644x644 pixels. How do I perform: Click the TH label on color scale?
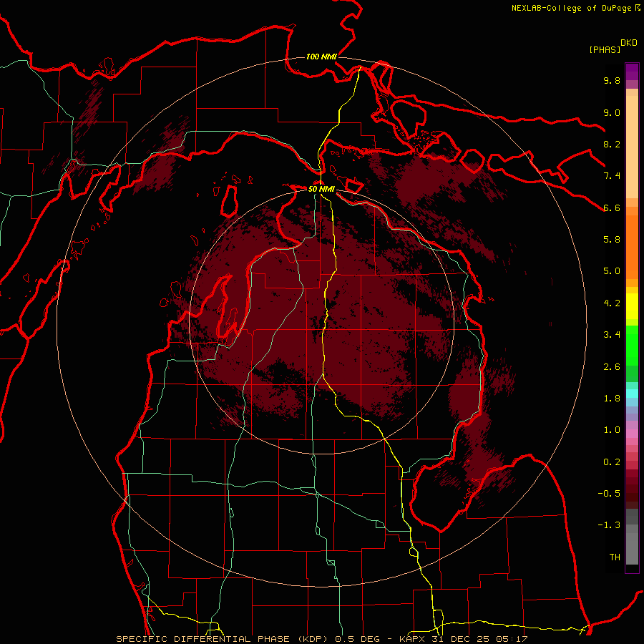coord(615,557)
